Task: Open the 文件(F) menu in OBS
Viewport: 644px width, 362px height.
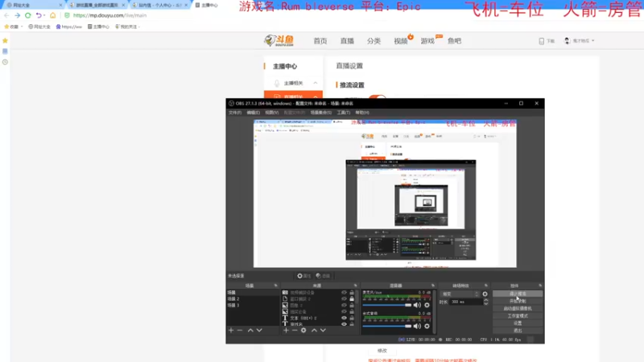Action: pos(235,113)
